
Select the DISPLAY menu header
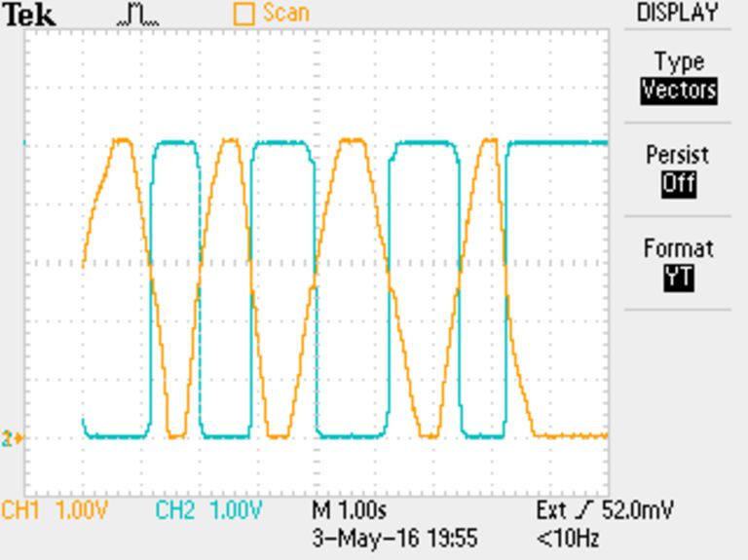tap(678, 13)
